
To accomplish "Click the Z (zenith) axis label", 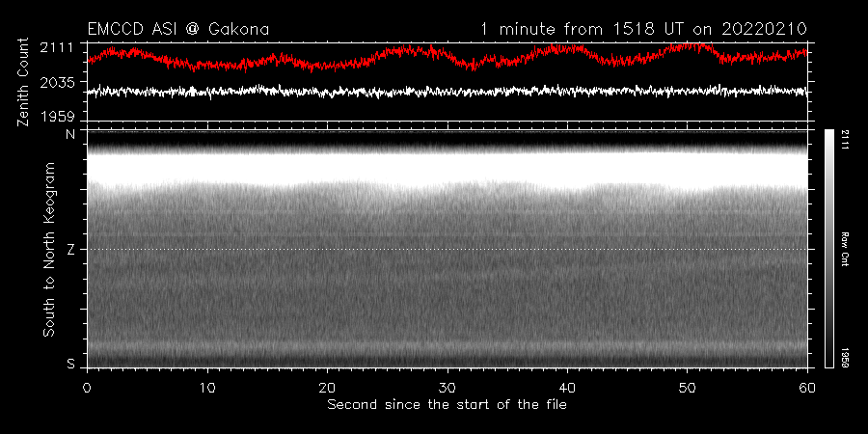I will [70, 250].
